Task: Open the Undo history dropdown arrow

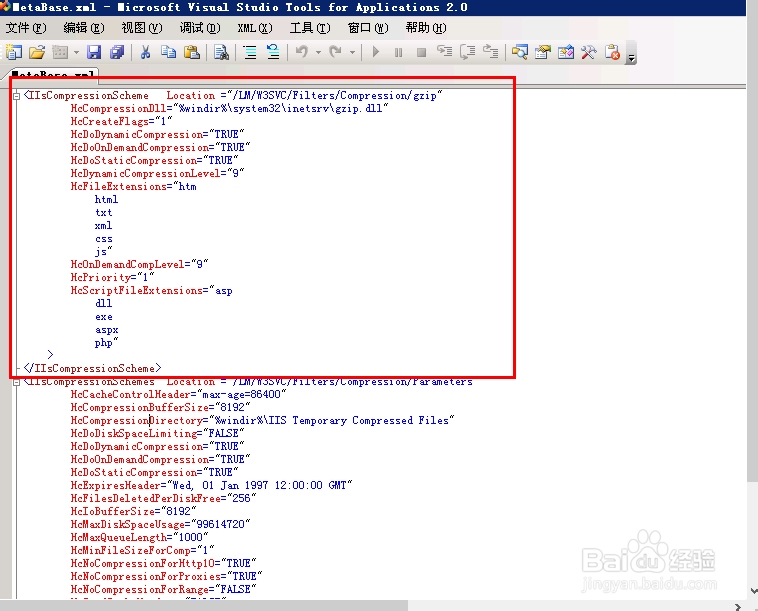Action: [x=318, y=52]
